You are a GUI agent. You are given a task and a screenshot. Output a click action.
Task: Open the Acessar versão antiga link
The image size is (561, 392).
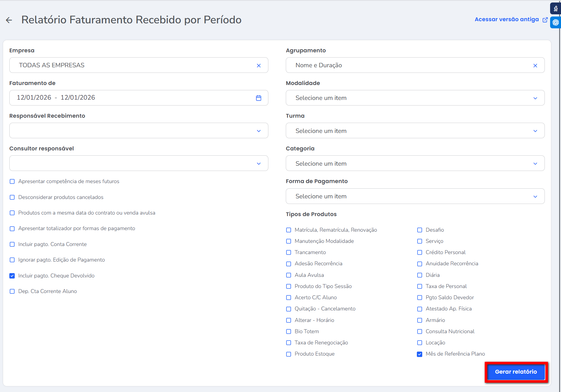tap(507, 19)
